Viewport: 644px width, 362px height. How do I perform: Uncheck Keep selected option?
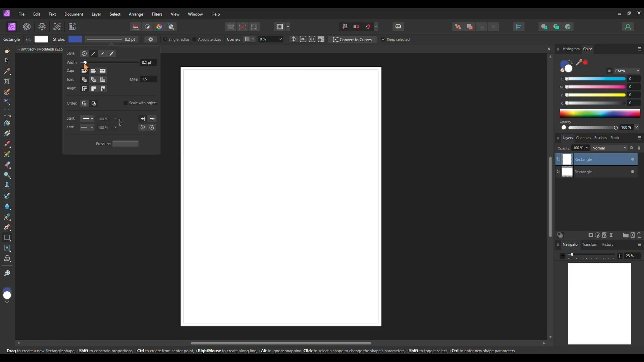pyautogui.click(x=383, y=40)
